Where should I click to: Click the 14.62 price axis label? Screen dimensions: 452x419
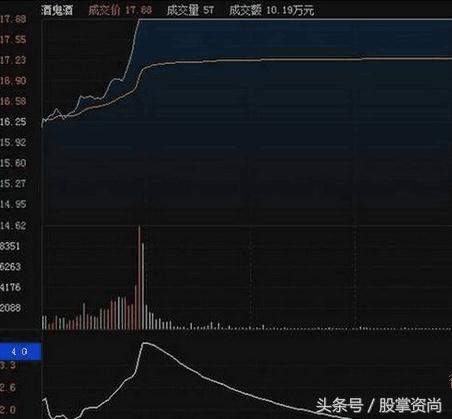pos(13,226)
